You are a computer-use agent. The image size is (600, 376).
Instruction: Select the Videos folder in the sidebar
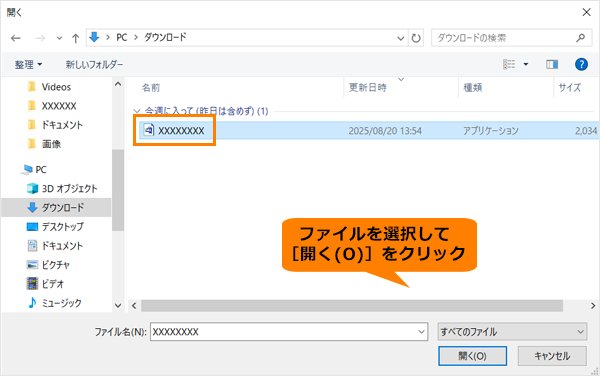coord(56,87)
